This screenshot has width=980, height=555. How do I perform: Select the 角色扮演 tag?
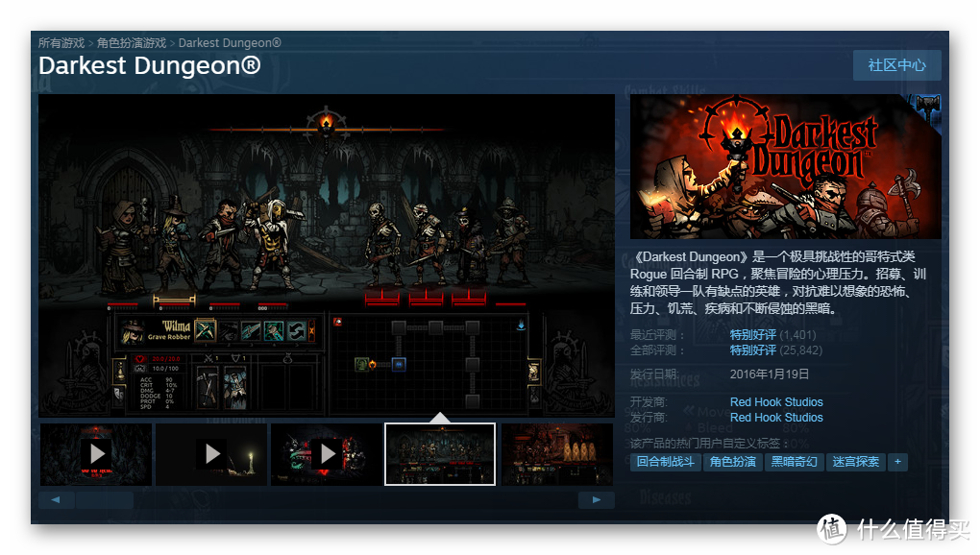click(732, 462)
